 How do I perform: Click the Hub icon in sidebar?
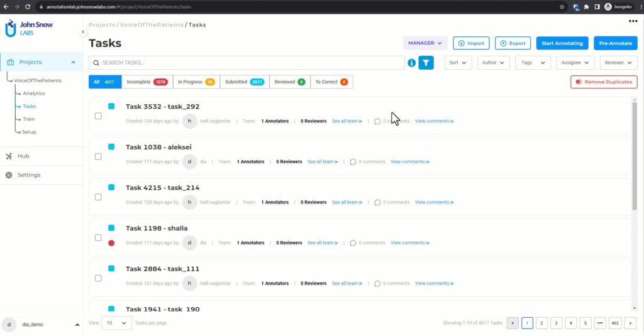(x=9, y=156)
